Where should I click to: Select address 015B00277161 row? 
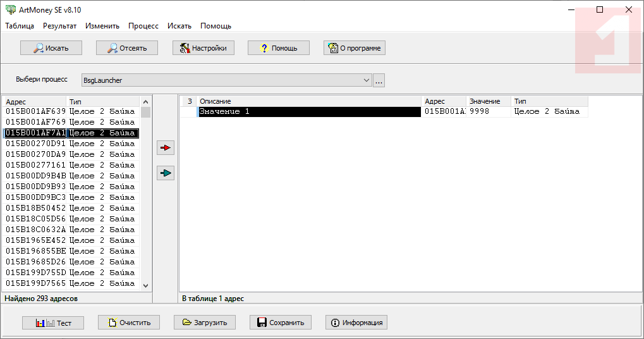pos(71,165)
